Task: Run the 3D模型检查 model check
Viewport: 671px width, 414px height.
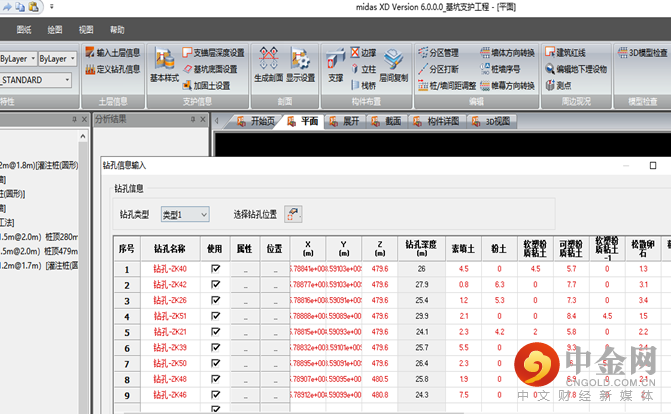Action: pos(642,53)
